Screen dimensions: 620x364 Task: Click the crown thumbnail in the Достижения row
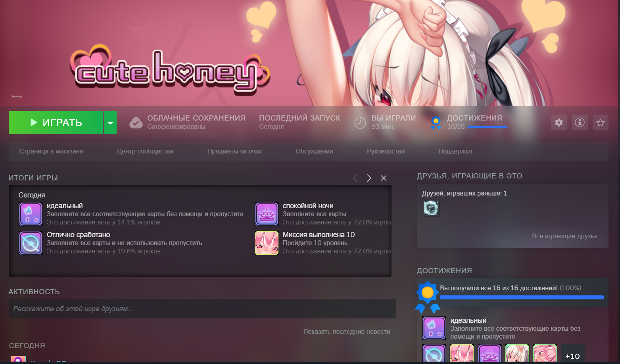click(489, 353)
